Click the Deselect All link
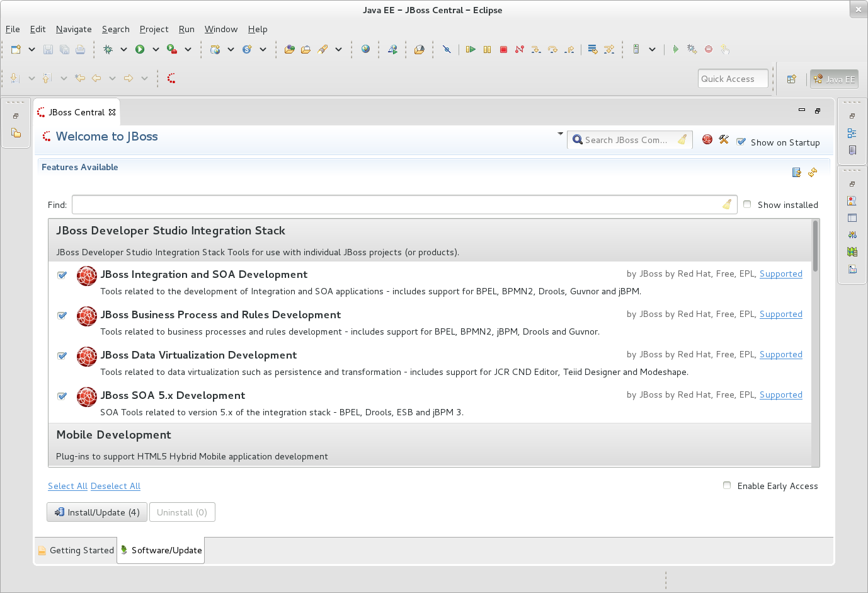The height and width of the screenshot is (593, 868). (115, 486)
